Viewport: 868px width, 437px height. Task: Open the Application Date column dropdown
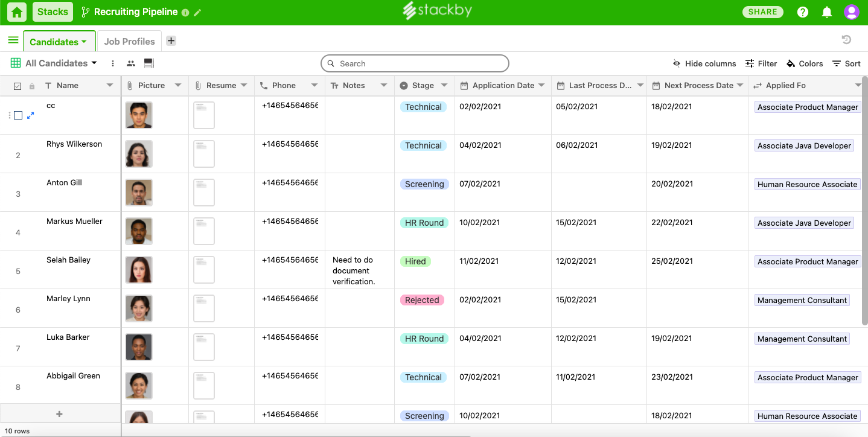click(541, 86)
